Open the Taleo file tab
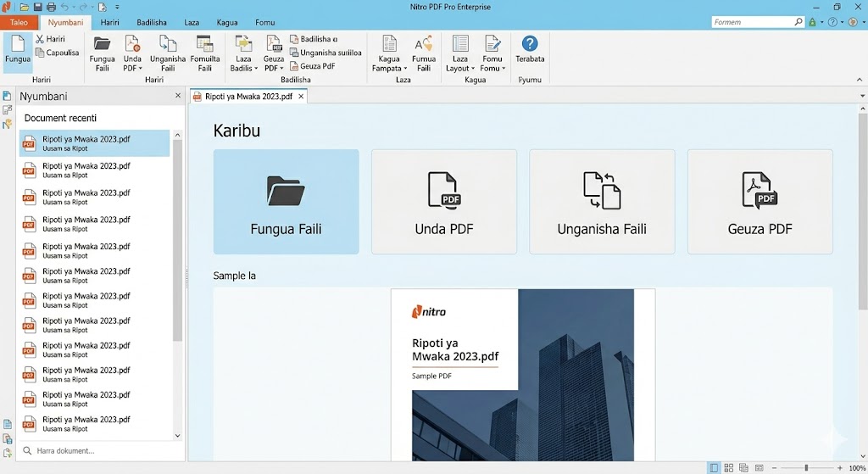 [x=19, y=22]
